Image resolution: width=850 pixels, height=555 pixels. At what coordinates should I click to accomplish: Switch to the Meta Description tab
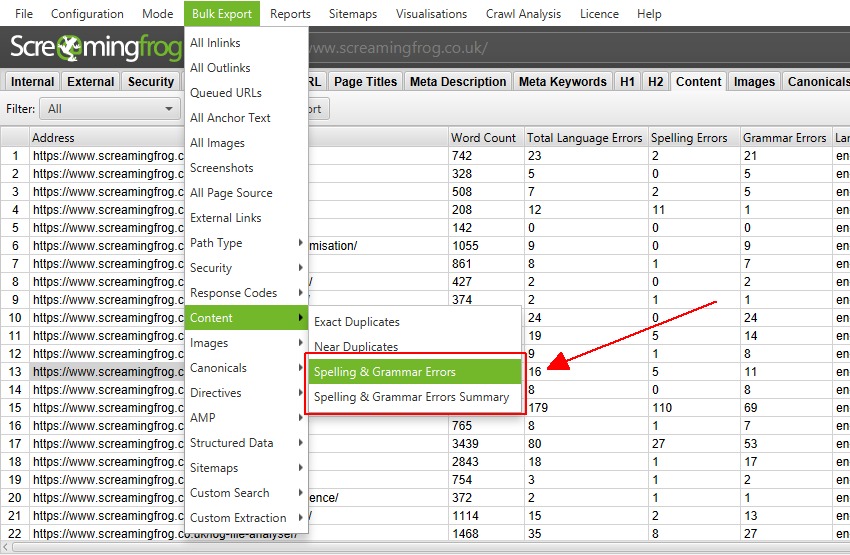point(458,82)
